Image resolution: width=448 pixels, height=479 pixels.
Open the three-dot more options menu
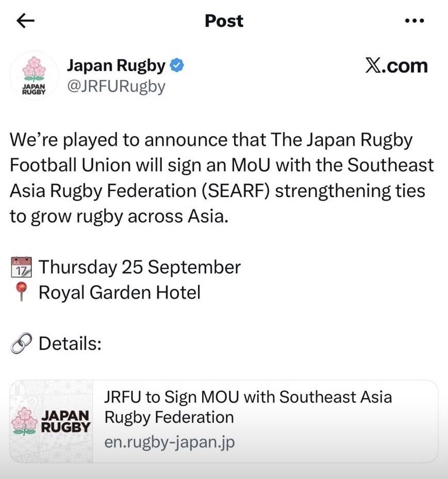click(x=414, y=21)
